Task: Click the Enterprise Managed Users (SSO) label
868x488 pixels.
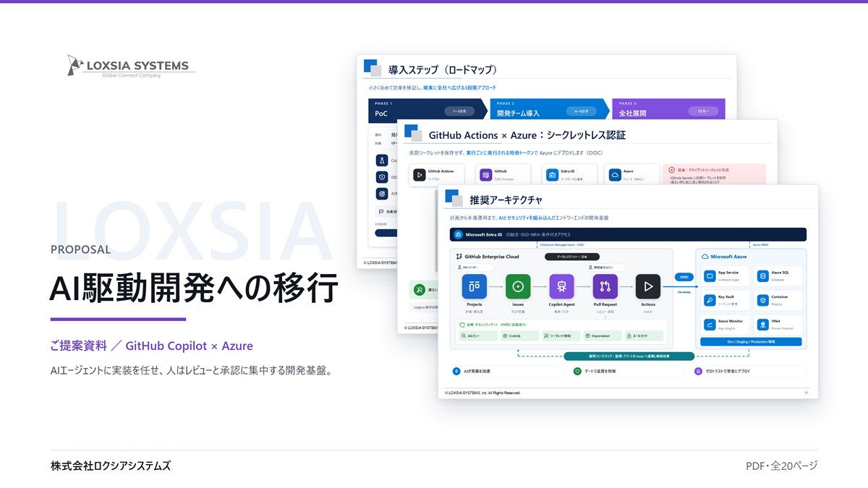Action: click(x=563, y=245)
